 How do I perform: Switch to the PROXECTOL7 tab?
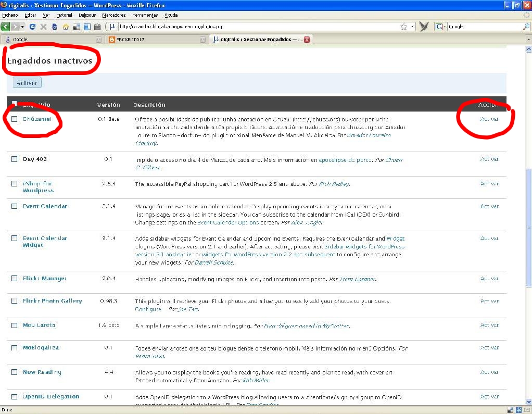coord(157,40)
